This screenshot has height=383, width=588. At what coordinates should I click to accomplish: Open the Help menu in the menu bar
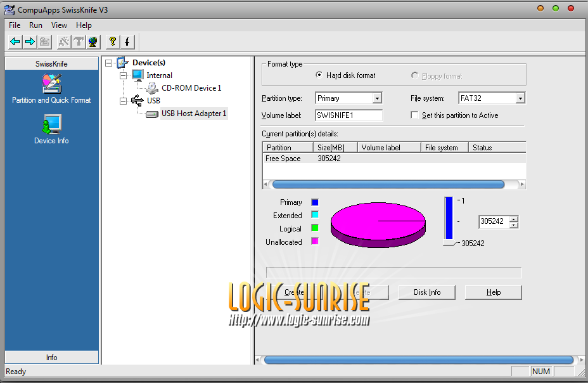84,25
